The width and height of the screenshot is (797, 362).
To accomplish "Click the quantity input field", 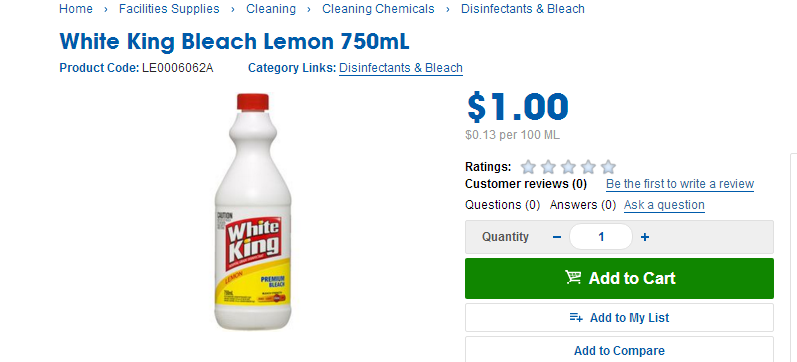I will (x=601, y=237).
